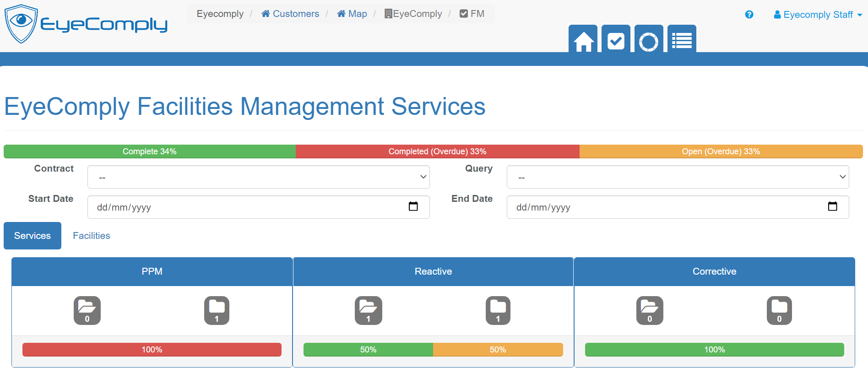Select the Services tab
868x384 pixels.
(33, 236)
